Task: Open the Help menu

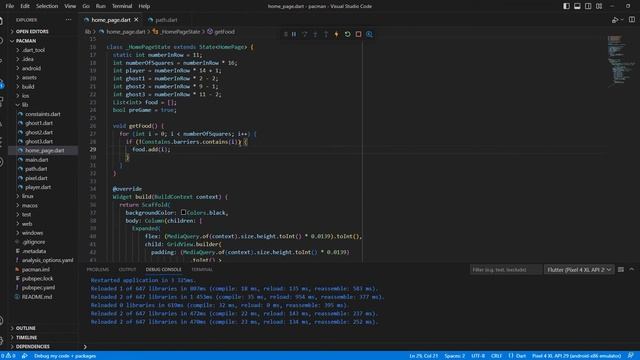Action: 144,6
